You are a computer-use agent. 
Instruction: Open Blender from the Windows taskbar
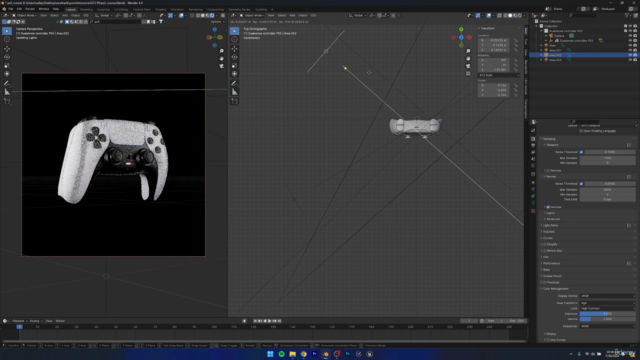tap(326, 354)
